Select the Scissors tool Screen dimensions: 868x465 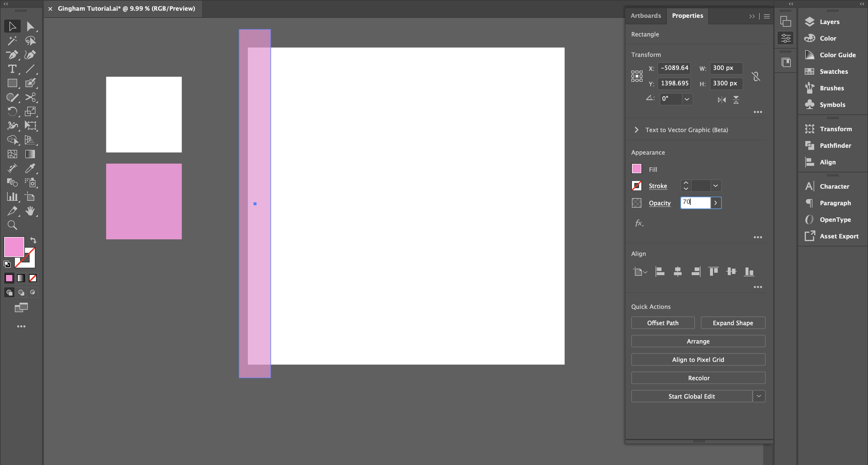30,97
